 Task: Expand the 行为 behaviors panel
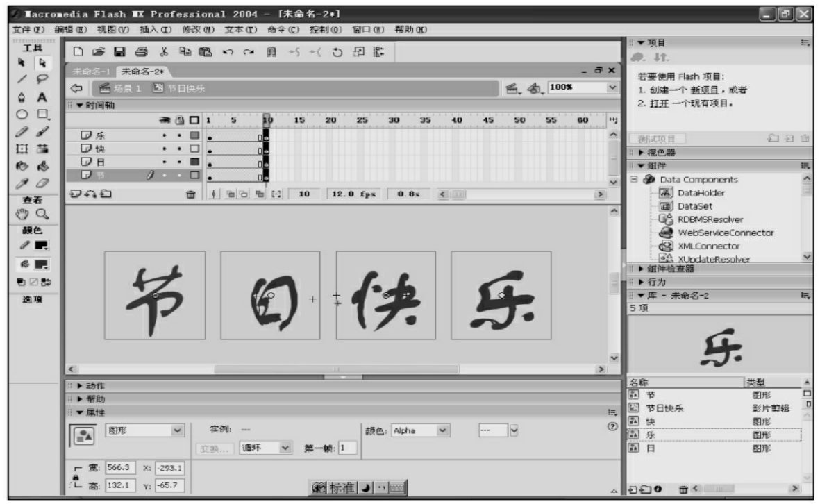coord(641,283)
